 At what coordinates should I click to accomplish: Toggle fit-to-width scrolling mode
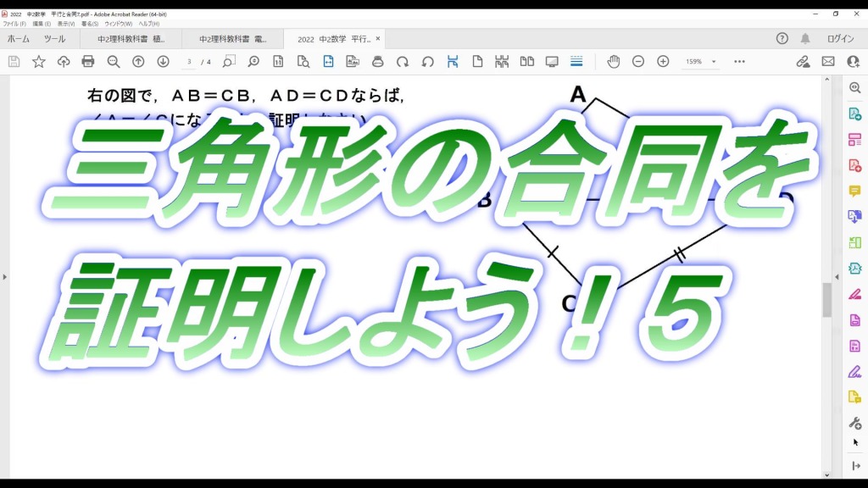(453, 62)
